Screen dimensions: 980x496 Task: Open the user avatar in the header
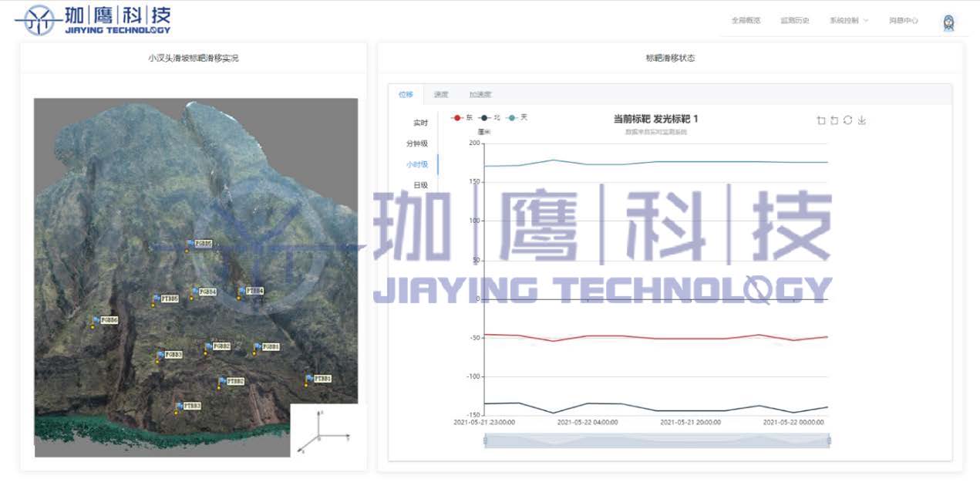949,23
